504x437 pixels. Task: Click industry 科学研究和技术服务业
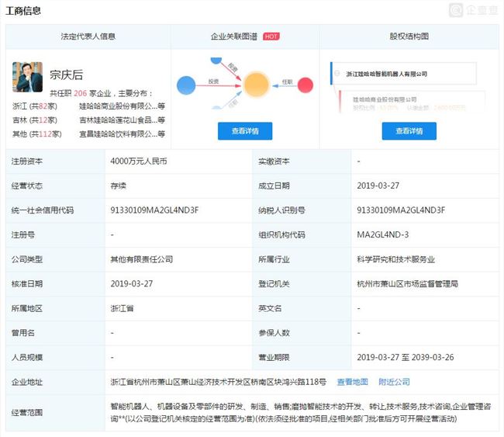click(x=395, y=259)
